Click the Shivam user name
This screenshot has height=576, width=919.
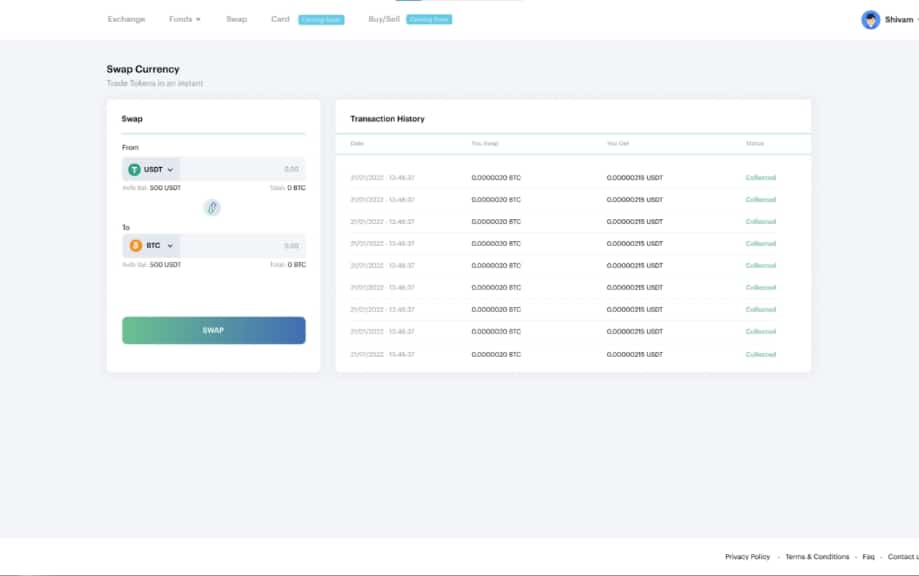tap(898, 19)
